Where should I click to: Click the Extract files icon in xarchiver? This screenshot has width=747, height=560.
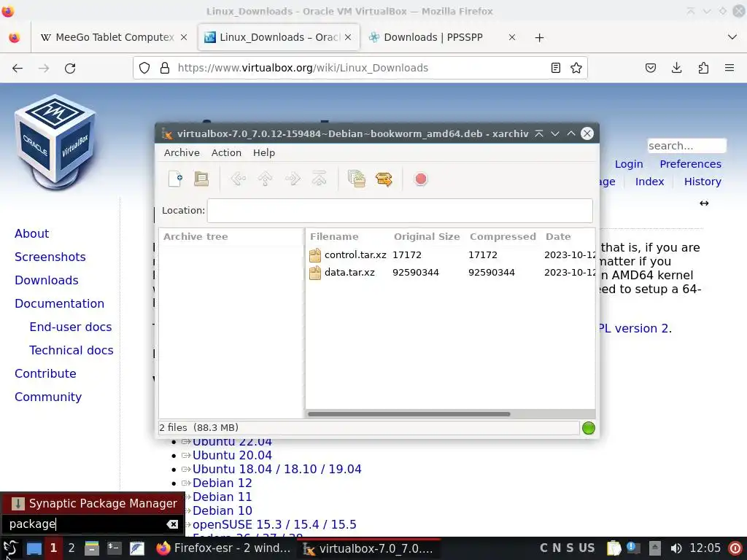pyautogui.click(x=384, y=179)
